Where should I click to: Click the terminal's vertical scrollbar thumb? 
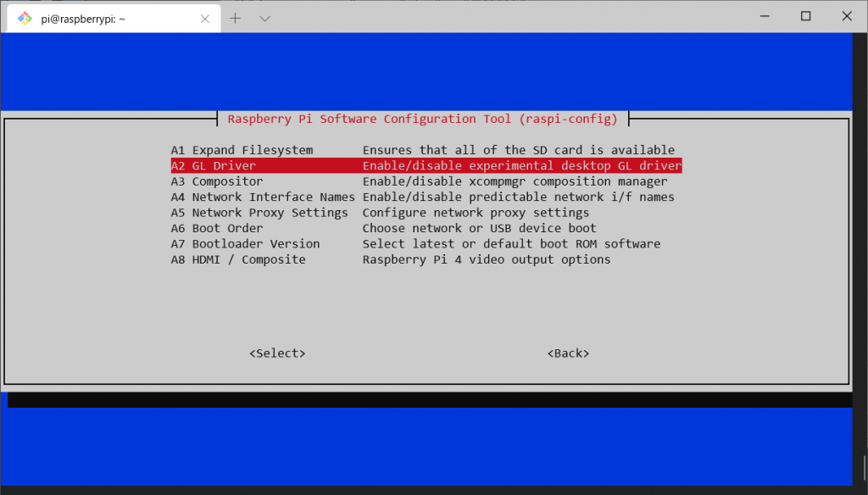coord(864,469)
